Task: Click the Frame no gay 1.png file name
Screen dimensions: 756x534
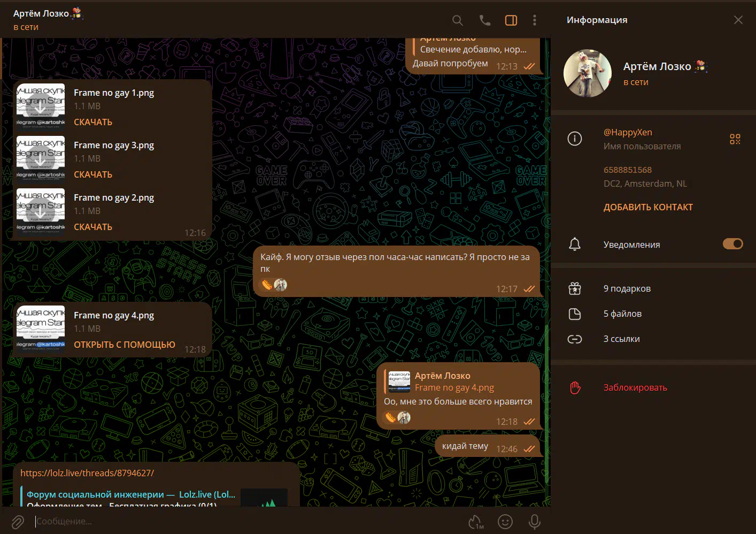Action: pyautogui.click(x=114, y=93)
